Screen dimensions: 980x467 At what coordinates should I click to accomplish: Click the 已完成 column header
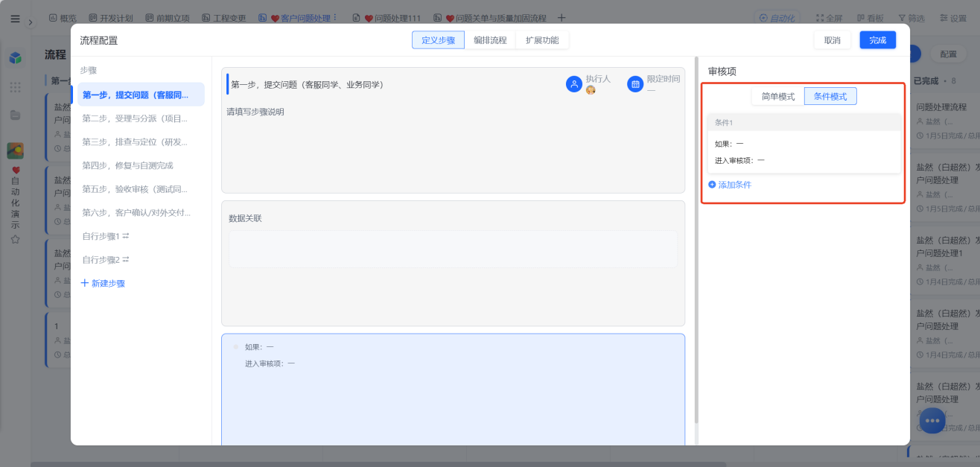click(926, 80)
